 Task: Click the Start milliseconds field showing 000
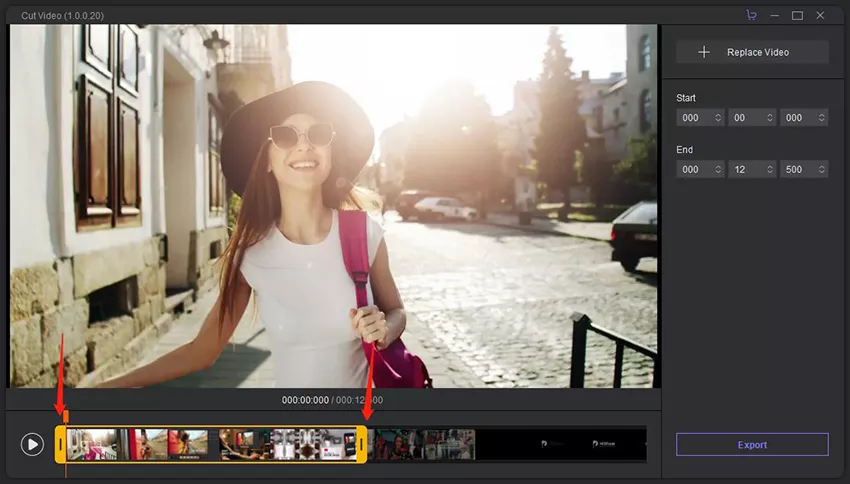tap(804, 118)
